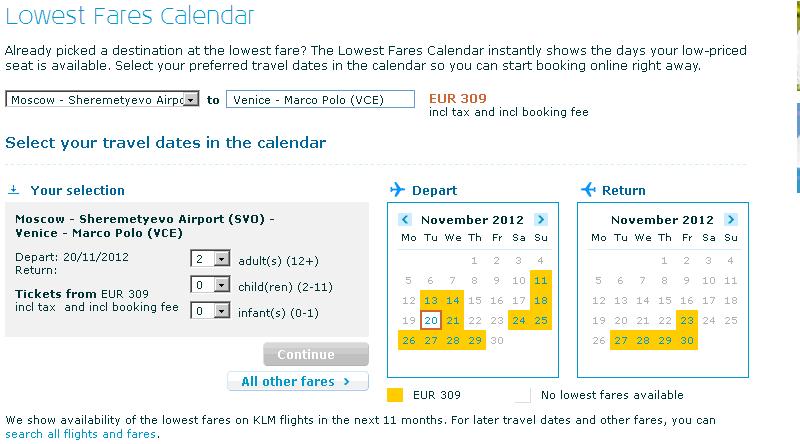Click the Continue button
Image resolution: width=800 pixels, height=444 pixels.
point(316,354)
